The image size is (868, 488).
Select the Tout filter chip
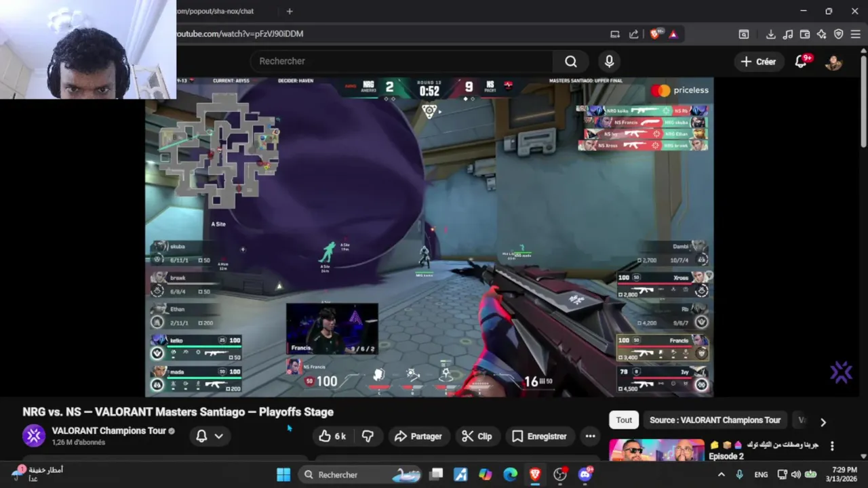624,420
